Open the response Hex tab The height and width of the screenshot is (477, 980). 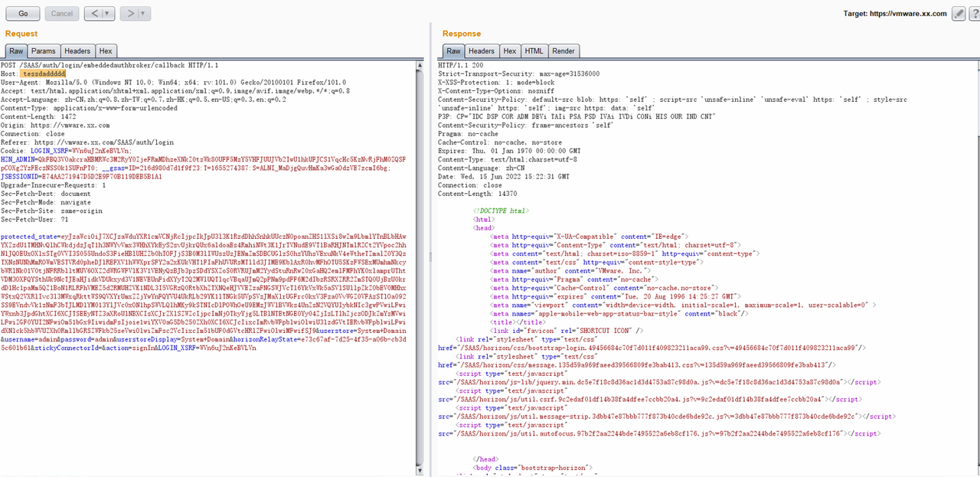(509, 51)
